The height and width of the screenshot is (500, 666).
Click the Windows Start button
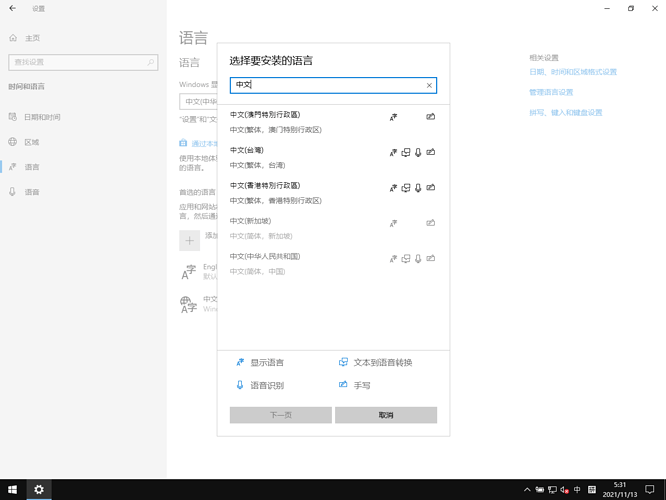tap(12, 490)
